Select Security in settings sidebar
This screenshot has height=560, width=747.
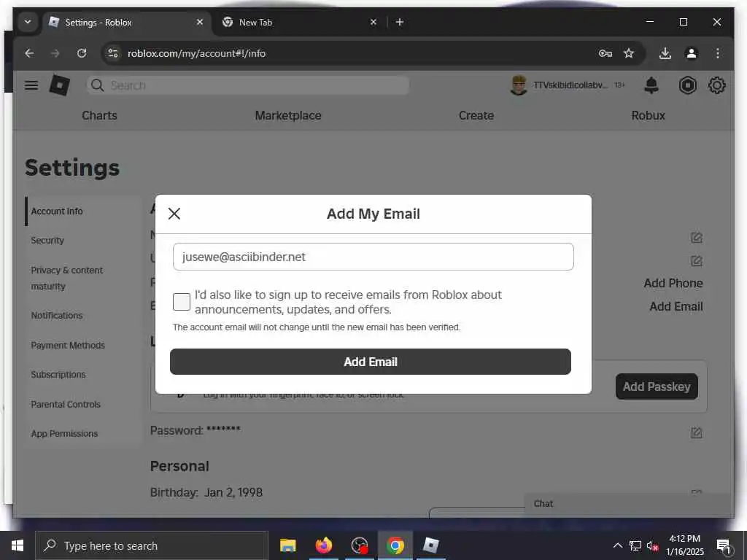point(47,241)
